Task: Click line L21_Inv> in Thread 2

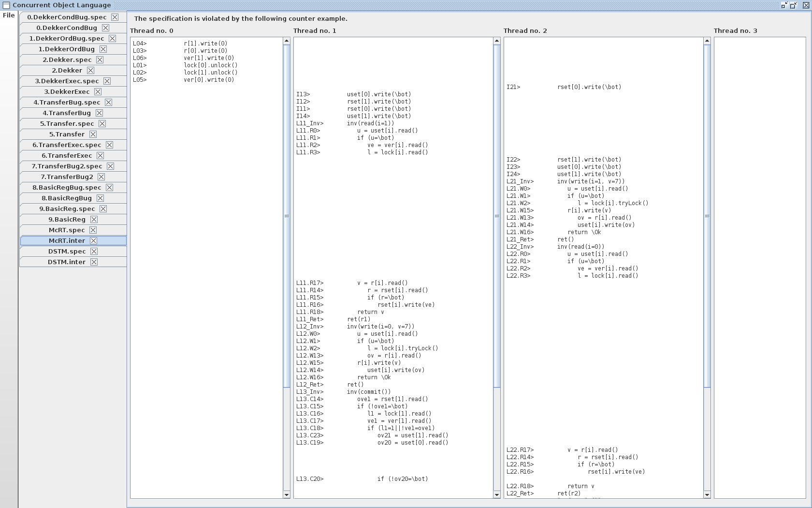Action: point(565,181)
